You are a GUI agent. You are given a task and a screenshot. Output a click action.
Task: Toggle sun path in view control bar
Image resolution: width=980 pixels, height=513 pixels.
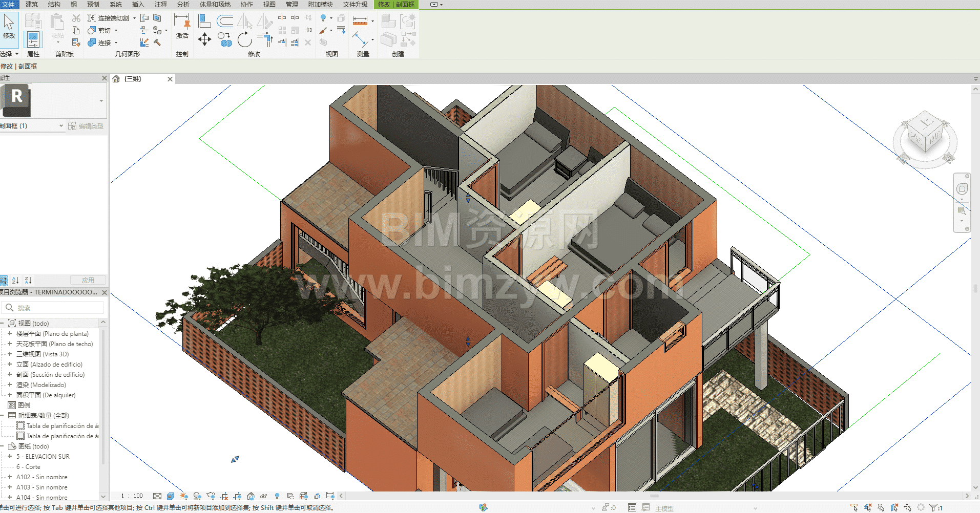[x=184, y=496]
